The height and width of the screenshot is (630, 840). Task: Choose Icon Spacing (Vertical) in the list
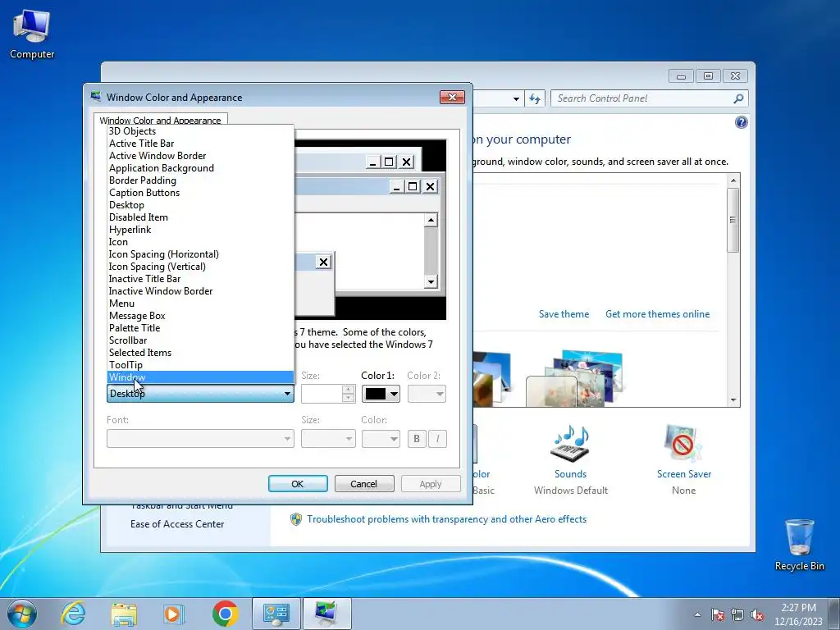[200, 267]
